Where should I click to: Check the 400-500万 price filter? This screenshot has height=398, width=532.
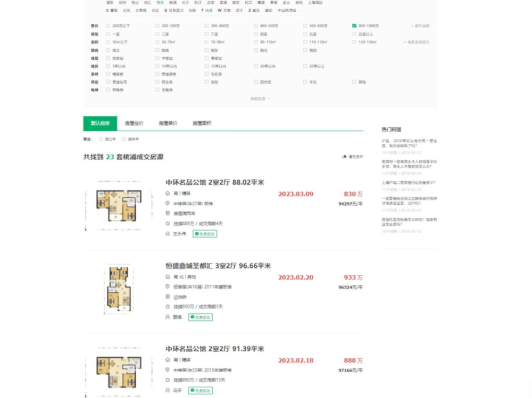255,26
